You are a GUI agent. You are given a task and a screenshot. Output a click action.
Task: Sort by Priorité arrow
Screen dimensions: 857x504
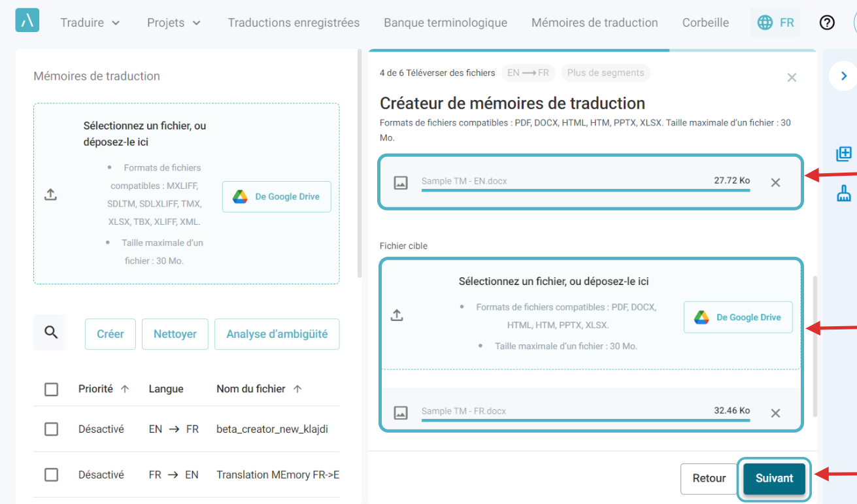[125, 389]
